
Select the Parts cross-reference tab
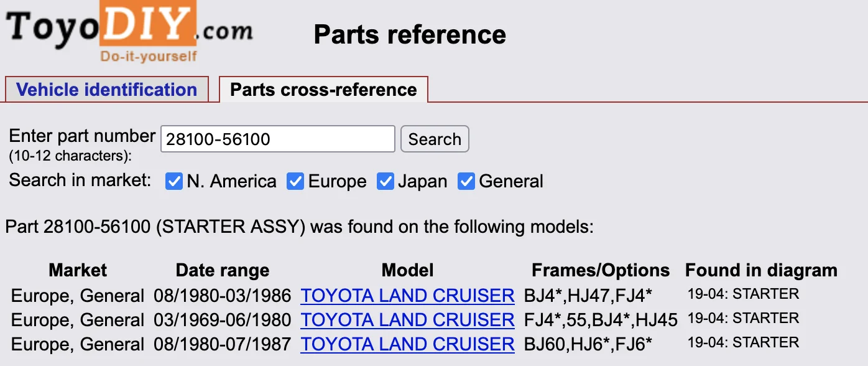point(323,90)
